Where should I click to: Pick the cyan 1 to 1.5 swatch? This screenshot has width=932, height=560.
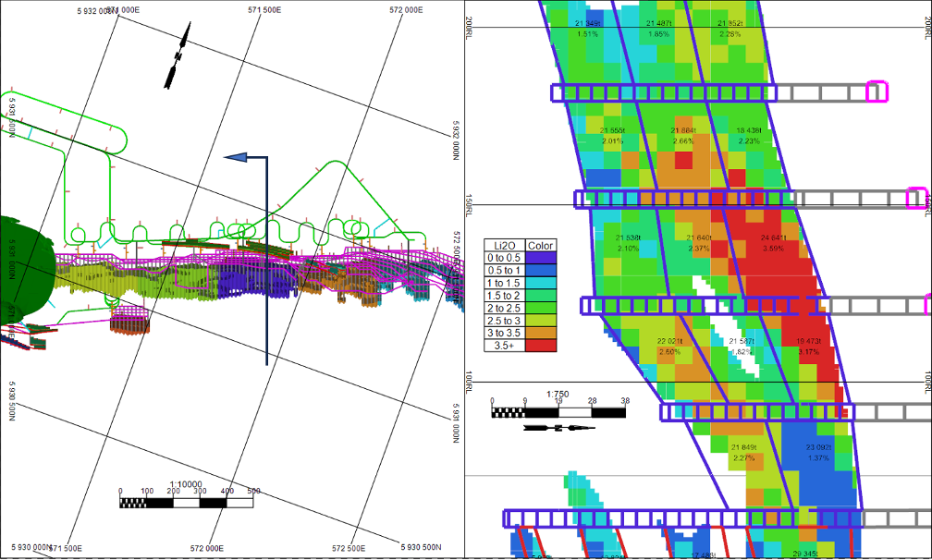(542, 283)
